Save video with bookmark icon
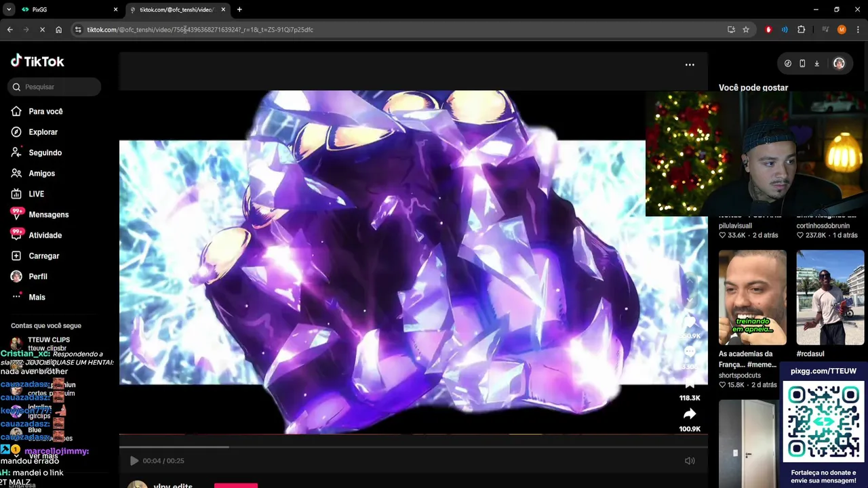 tap(690, 383)
